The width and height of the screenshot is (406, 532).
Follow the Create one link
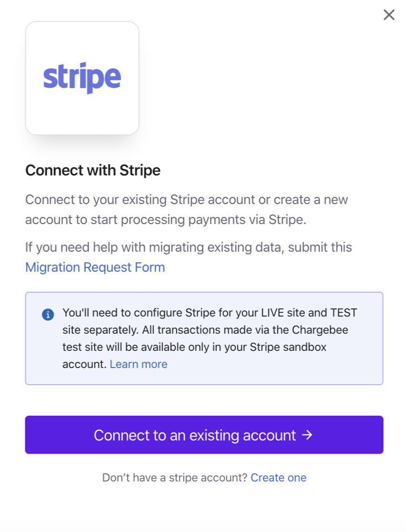pyautogui.click(x=278, y=478)
